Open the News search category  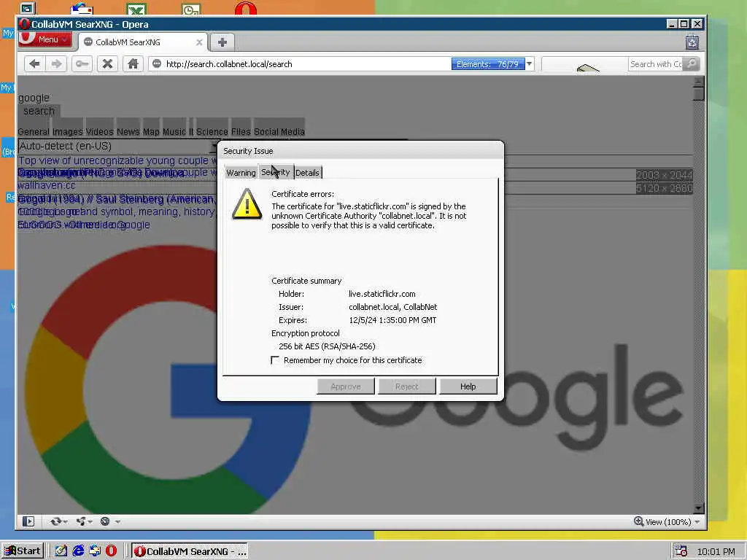point(128,131)
